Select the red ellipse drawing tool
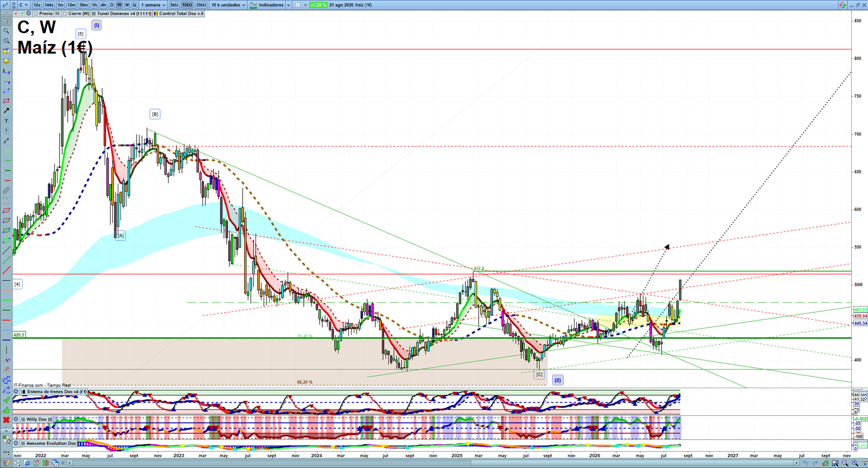Image resolution: width=868 pixels, height=468 pixels. pyautogui.click(x=7, y=211)
